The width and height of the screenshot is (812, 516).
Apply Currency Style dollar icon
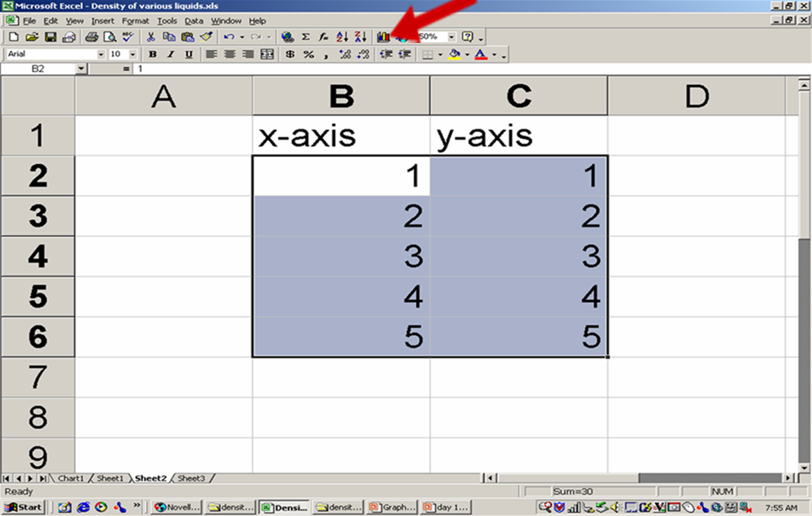pos(290,54)
